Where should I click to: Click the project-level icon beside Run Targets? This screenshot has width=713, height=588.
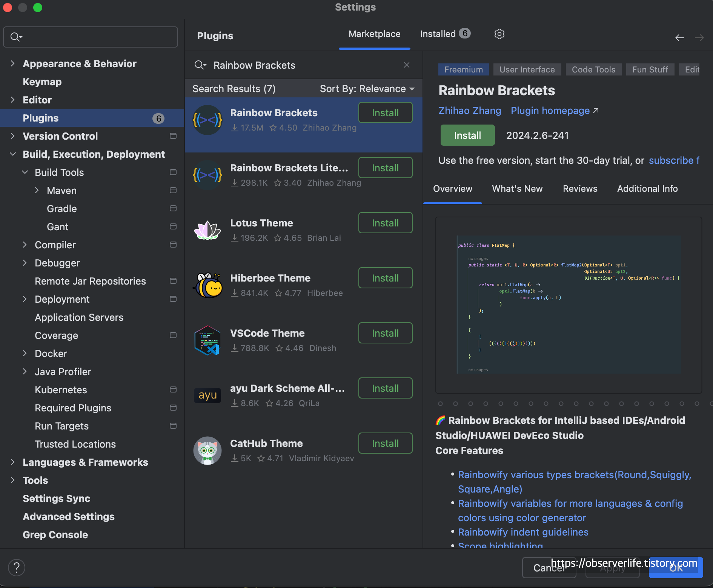click(x=173, y=426)
